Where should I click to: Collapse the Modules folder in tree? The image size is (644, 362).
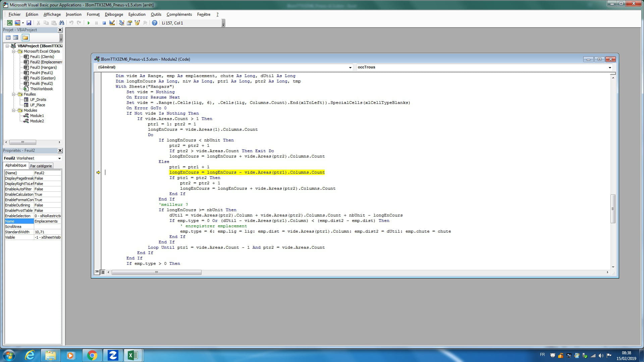point(14,110)
